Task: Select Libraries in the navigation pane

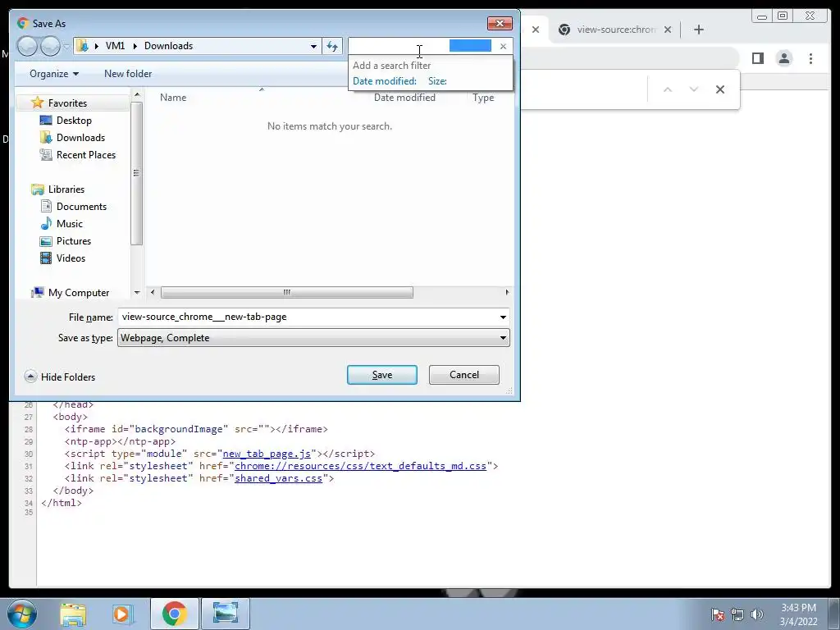Action: [x=66, y=189]
